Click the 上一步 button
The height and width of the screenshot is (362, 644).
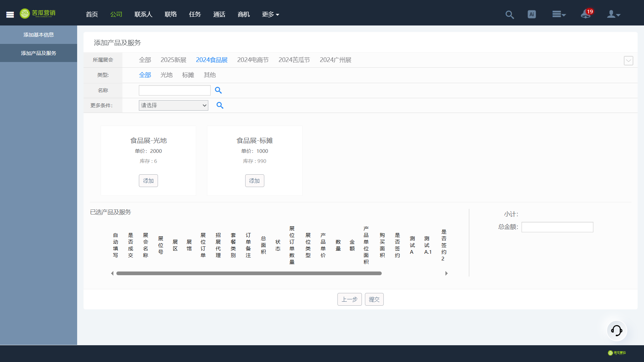[350, 299]
